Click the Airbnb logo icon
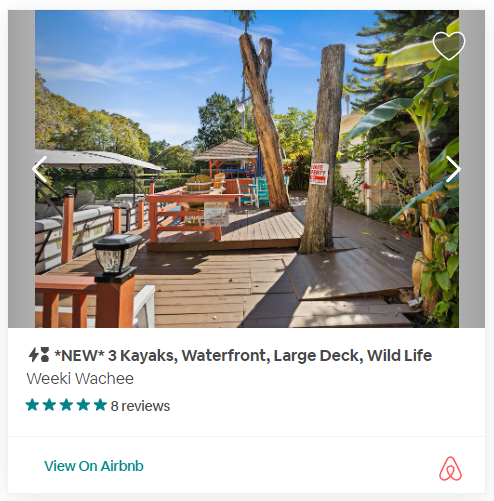Image resolution: width=494 pixels, height=501 pixels. tap(450, 468)
